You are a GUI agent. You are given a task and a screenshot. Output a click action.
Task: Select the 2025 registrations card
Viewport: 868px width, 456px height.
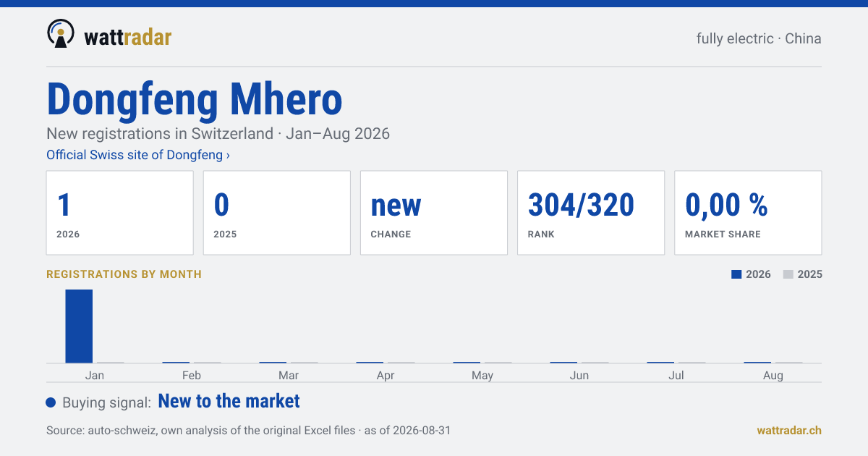coord(277,213)
